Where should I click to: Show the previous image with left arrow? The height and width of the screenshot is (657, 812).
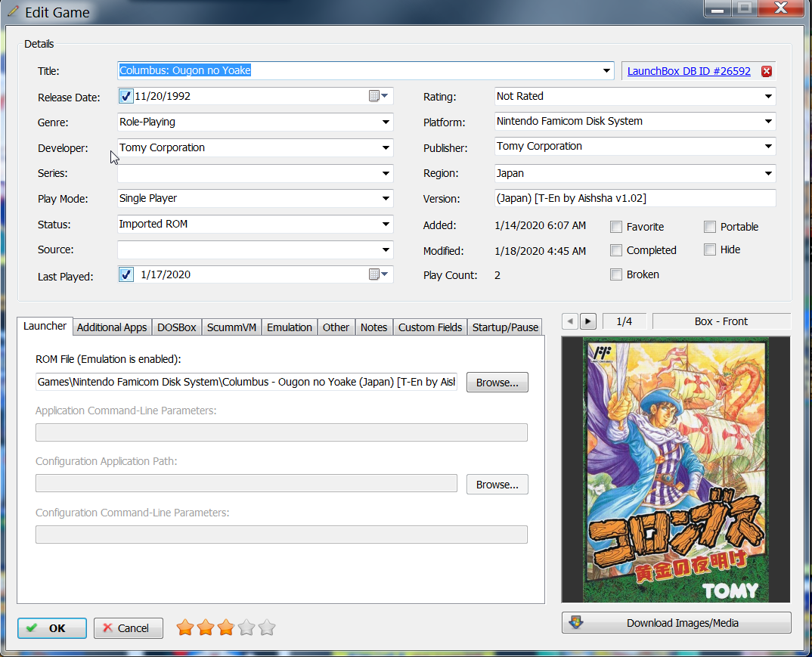coord(571,321)
